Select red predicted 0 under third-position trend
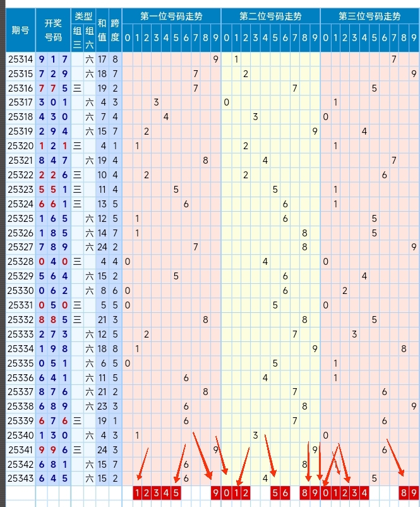The width and height of the screenshot is (420, 507). point(325,492)
